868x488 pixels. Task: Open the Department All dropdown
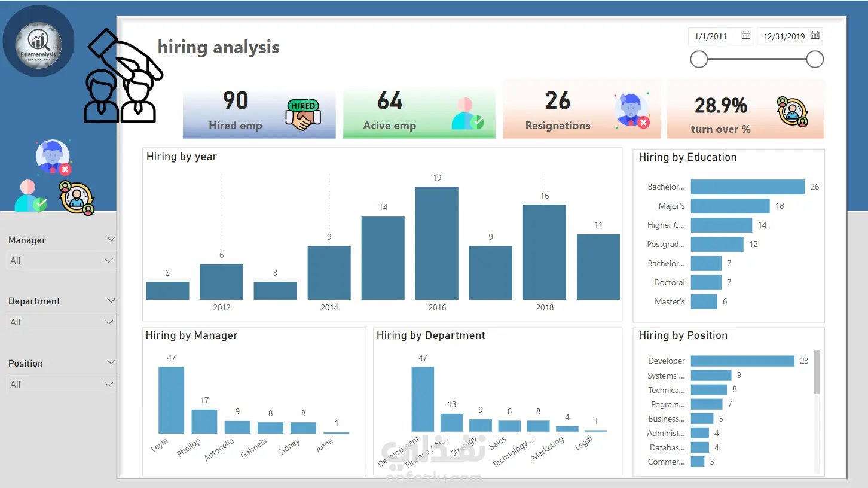(x=61, y=322)
